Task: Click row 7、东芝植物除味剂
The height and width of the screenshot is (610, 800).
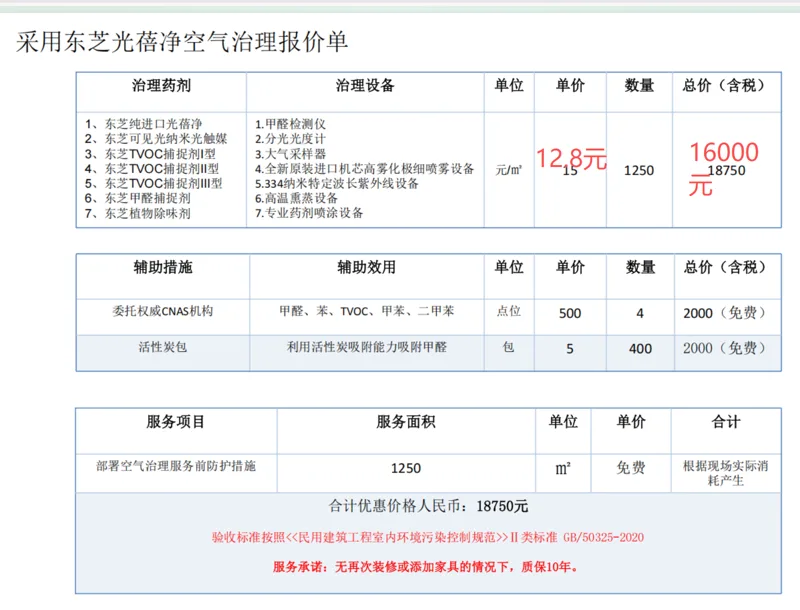Action: (137, 213)
